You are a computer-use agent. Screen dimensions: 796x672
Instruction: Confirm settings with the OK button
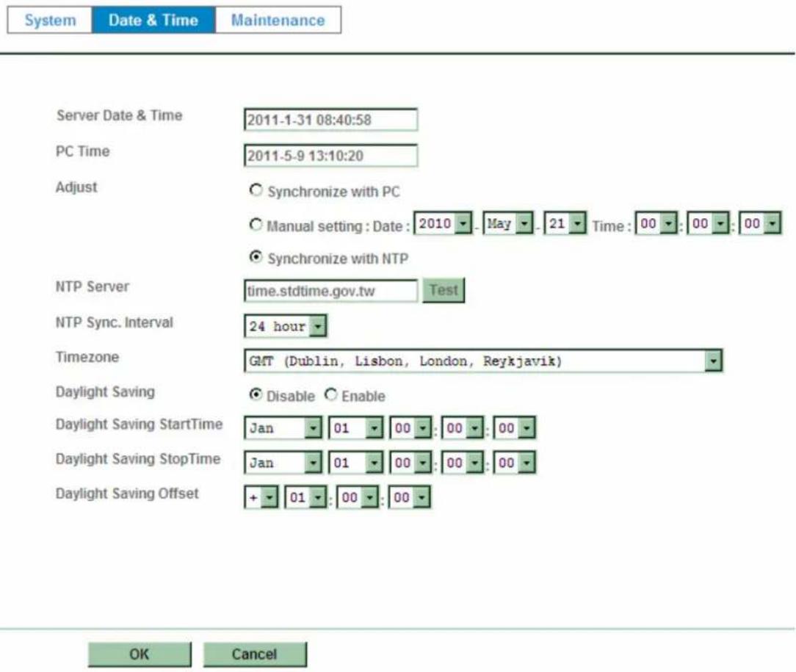tap(140, 654)
